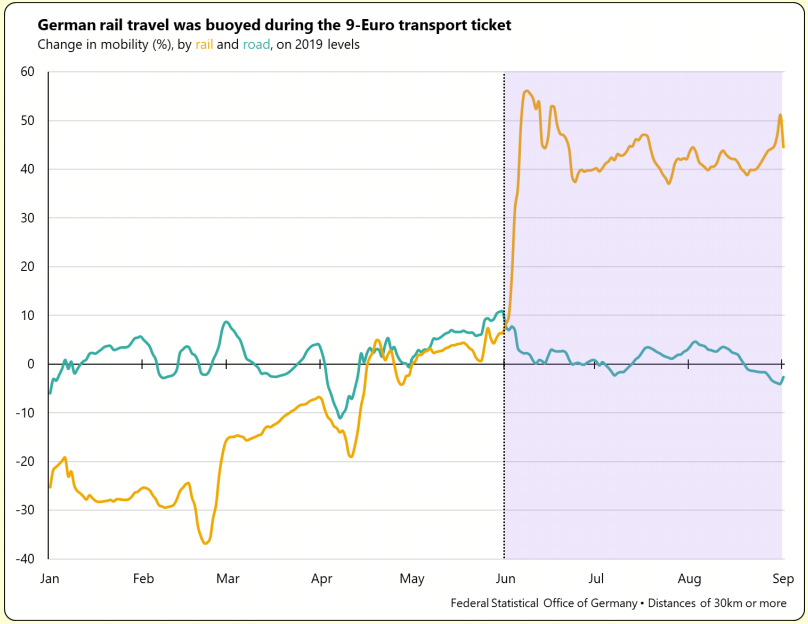Click the rail line lowest dip in February

coord(206,543)
